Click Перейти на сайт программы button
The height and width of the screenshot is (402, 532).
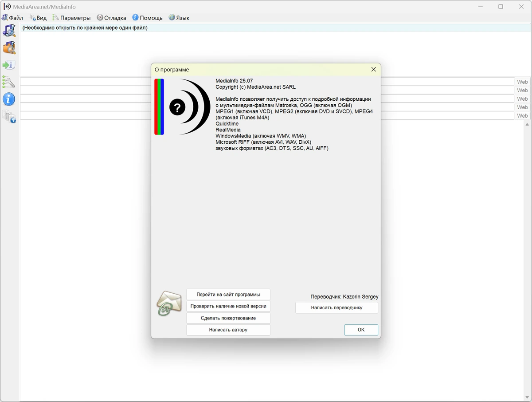228,294
